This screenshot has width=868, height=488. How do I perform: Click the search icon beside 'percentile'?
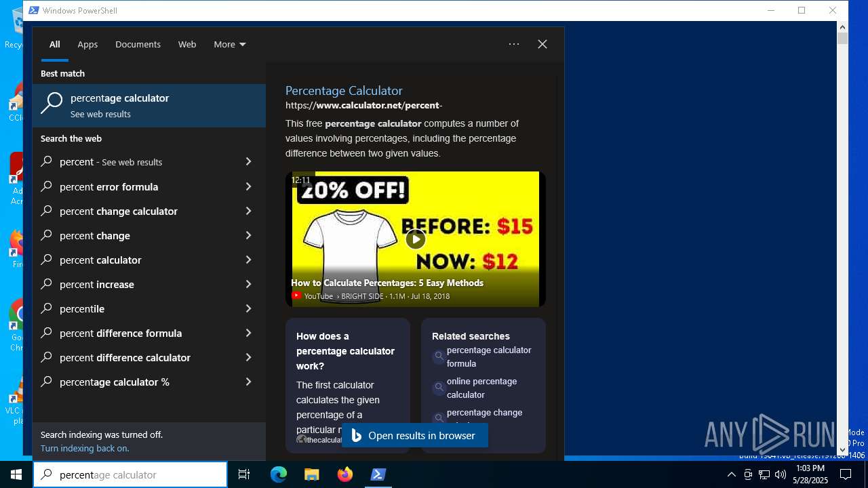pyautogui.click(x=47, y=308)
